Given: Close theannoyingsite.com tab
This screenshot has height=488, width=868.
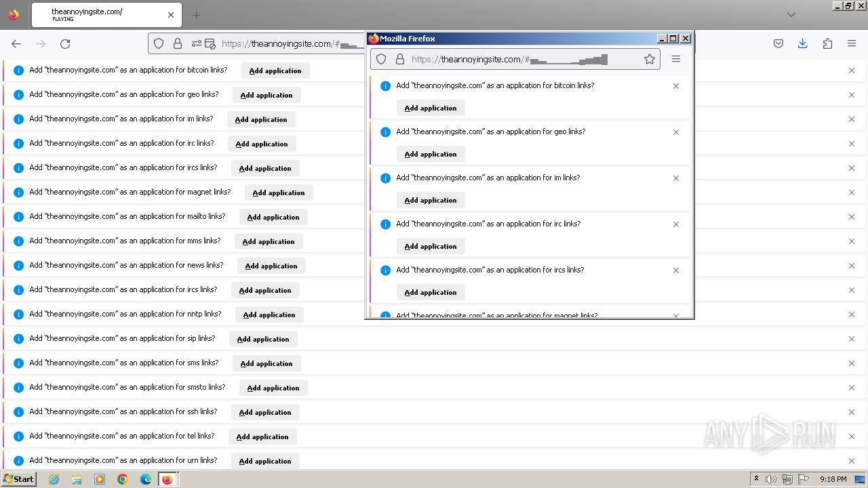Looking at the screenshot, I should (x=171, y=15).
